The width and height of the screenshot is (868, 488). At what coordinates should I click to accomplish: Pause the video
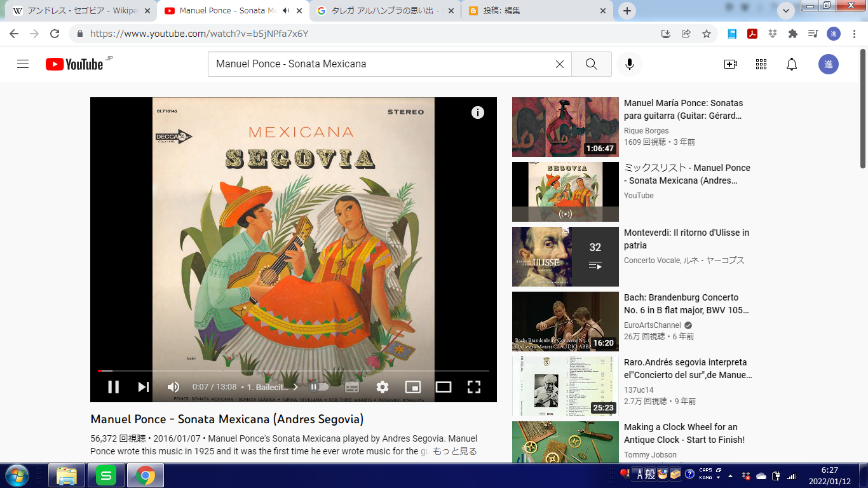(113, 386)
